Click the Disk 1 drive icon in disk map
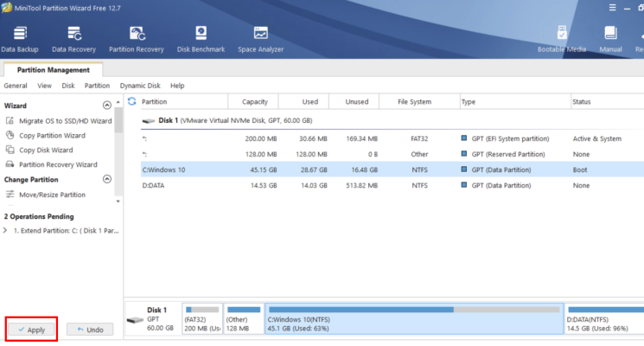Viewport: 644px width, 346px height. coord(135,320)
